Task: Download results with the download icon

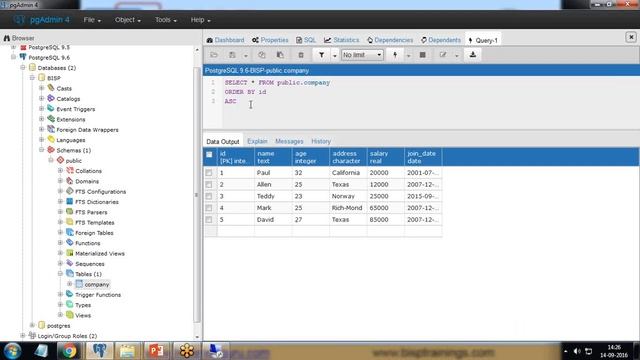Action: click(473, 55)
